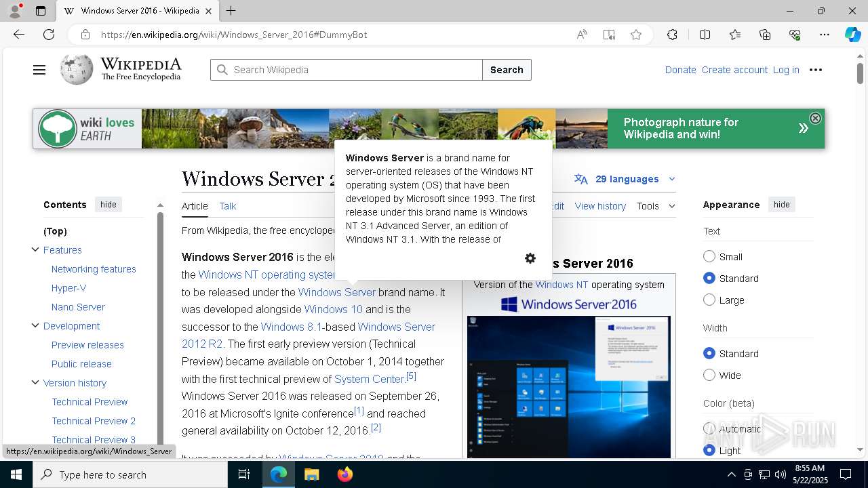Collapse the Version history section in contents
Screen dimensions: 868x488
tap(35, 382)
